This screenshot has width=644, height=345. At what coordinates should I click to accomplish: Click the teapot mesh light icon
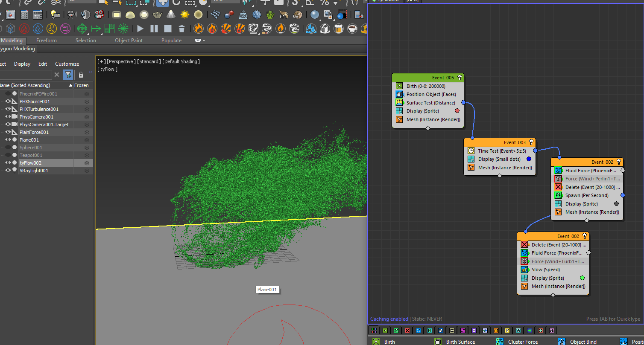pyautogui.click(x=158, y=15)
